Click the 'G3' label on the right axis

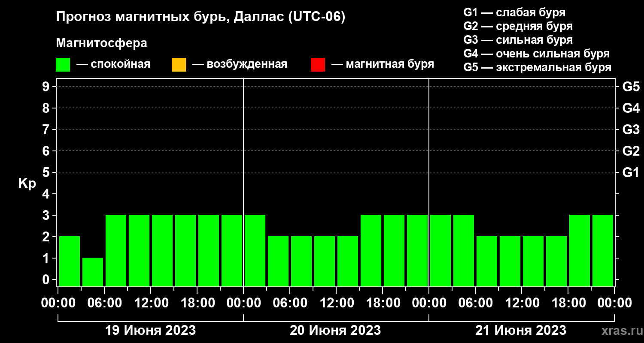click(x=631, y=129)
